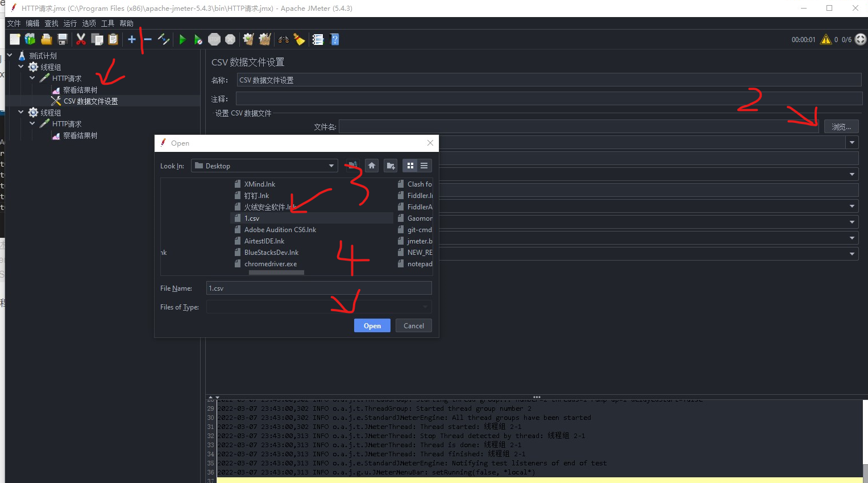The image size is (868, 483).
Task: Click the 名称 name input field
Action: click(549, 80)
